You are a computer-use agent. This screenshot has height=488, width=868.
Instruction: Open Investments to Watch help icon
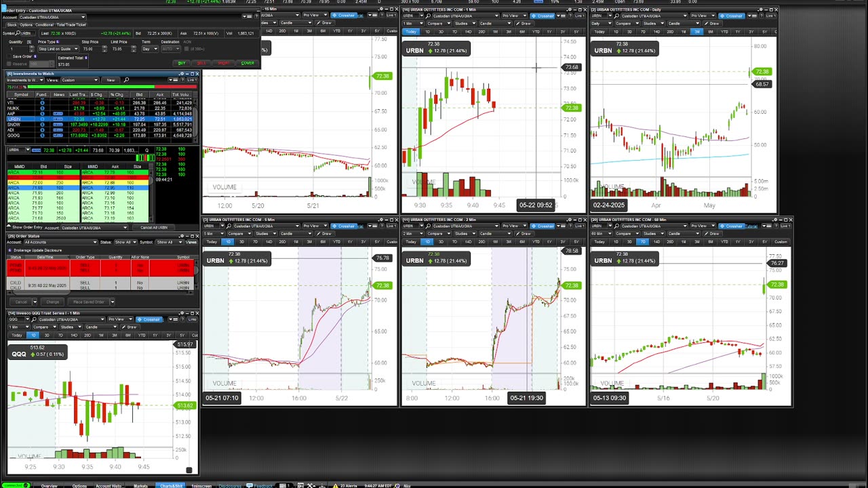[183, 80]
